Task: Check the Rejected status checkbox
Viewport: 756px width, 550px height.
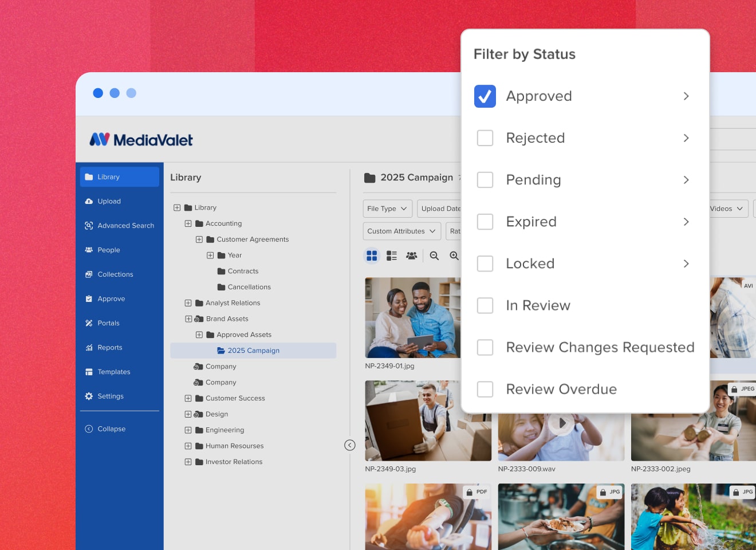Action: point(485,138)
